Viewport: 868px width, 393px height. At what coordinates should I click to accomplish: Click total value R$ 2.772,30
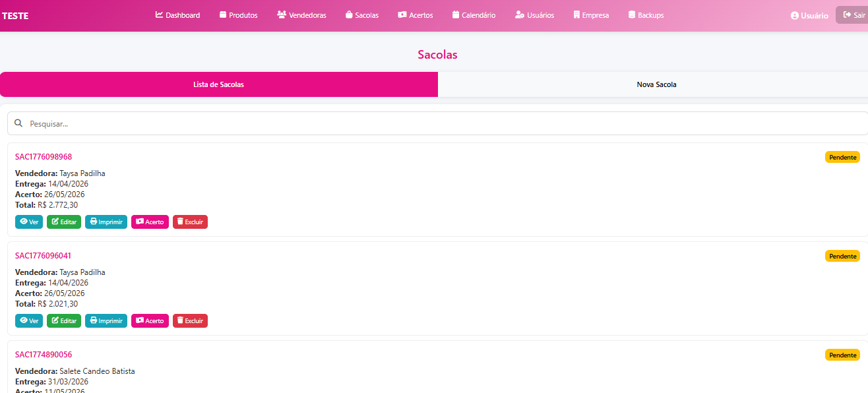pos(57,205)
